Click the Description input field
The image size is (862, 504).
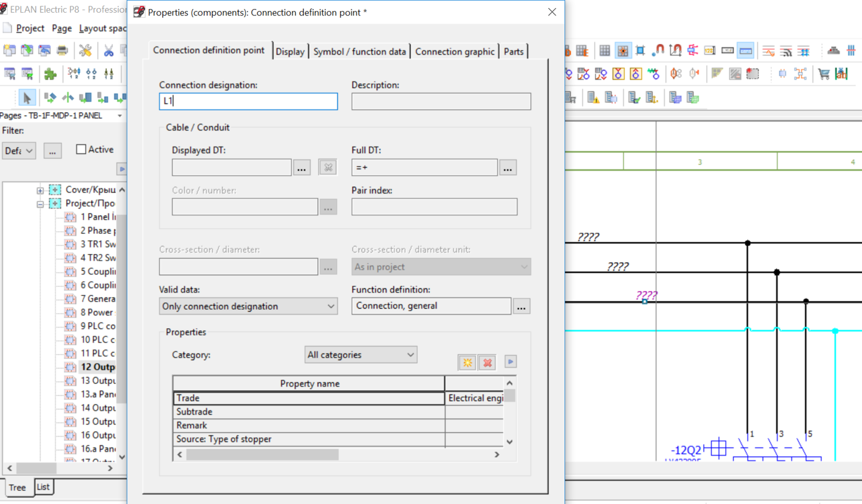click(x=441, y=101)
